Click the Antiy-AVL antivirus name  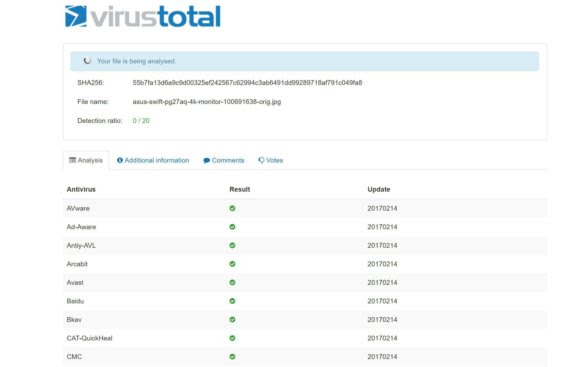tap(81, 245)
